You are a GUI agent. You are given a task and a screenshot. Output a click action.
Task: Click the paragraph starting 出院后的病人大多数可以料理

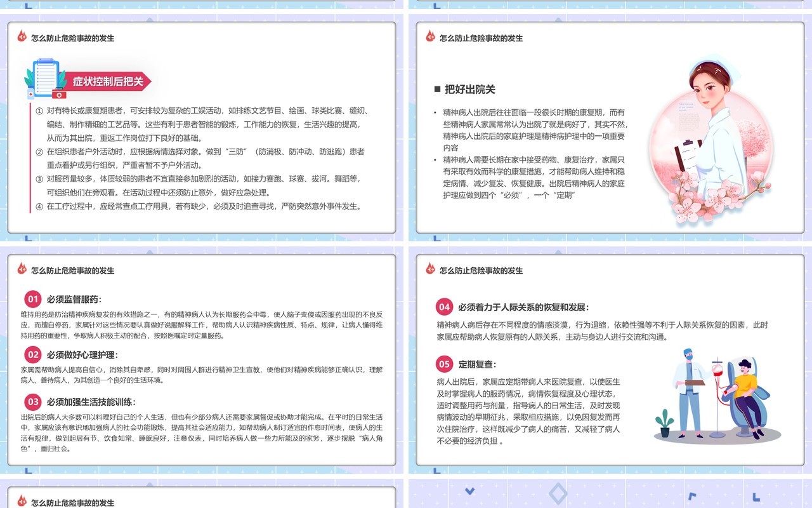202,433
